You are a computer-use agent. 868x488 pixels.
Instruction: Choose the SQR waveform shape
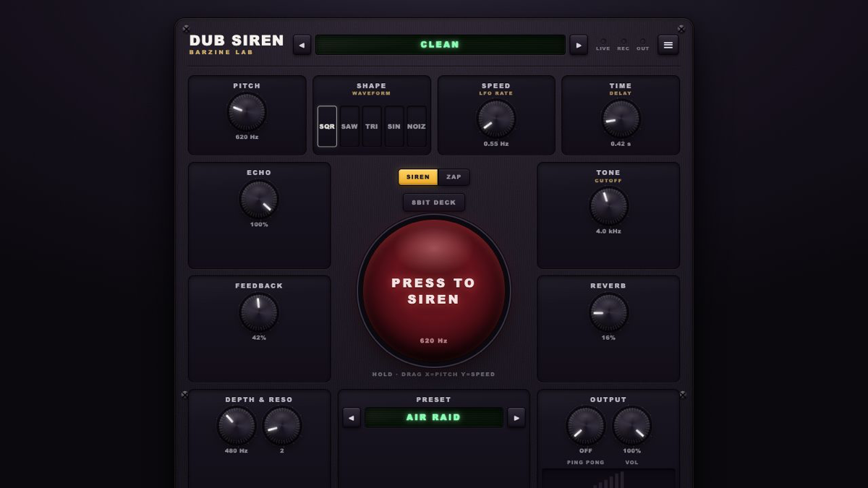[327, 127]
